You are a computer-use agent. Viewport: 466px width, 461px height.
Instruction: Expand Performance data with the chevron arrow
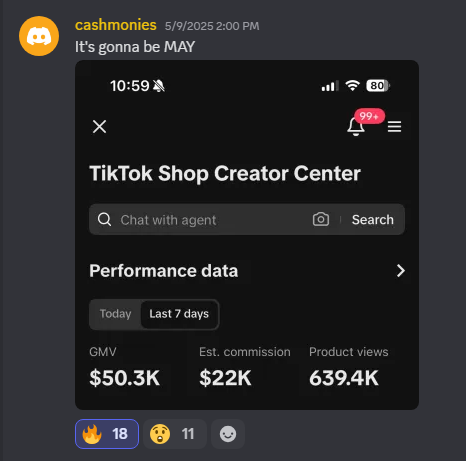pos(400,271)
